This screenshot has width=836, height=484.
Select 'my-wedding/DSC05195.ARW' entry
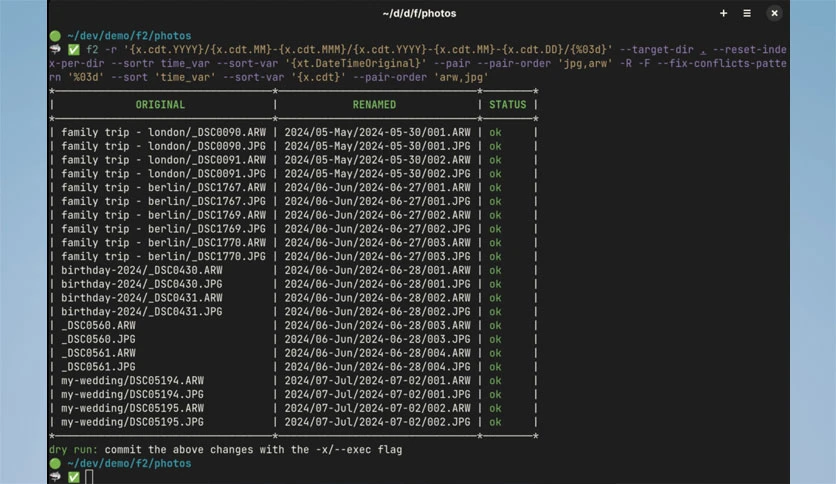tap(132, 408)
